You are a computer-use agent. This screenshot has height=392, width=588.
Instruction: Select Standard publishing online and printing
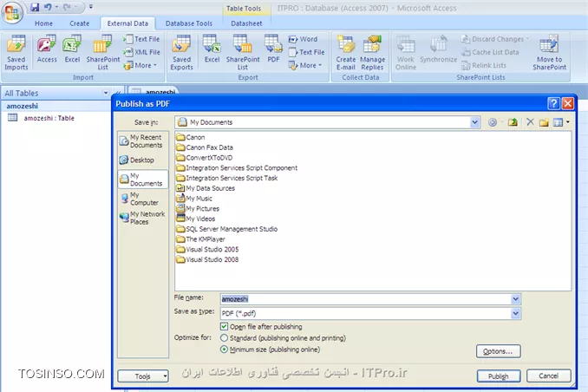click(x=224, y=338)
